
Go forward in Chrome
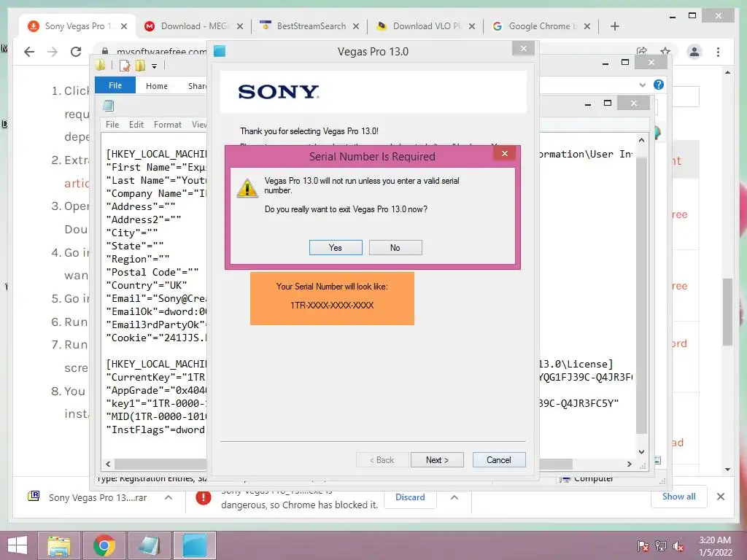tap(53, 52)
